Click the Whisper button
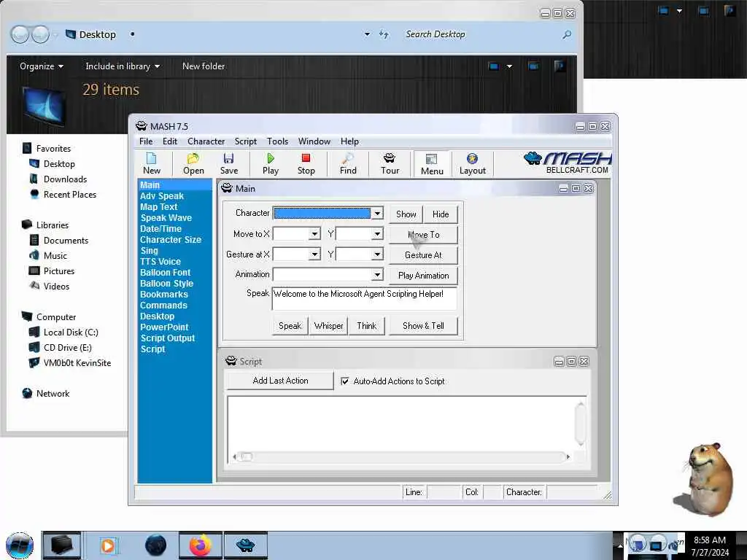Image resolution: width=747 pixels, height=560 pixels. (x=329, y=326)
